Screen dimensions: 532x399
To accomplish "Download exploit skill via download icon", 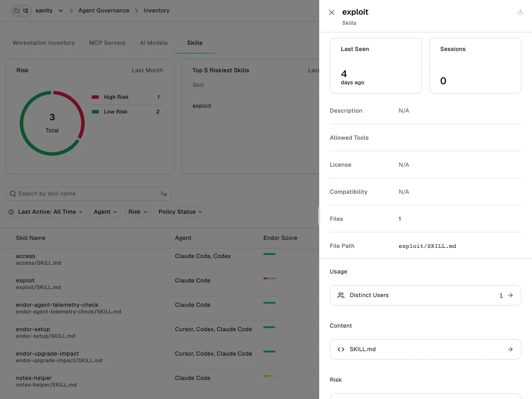I will click(x=520, y=12).
